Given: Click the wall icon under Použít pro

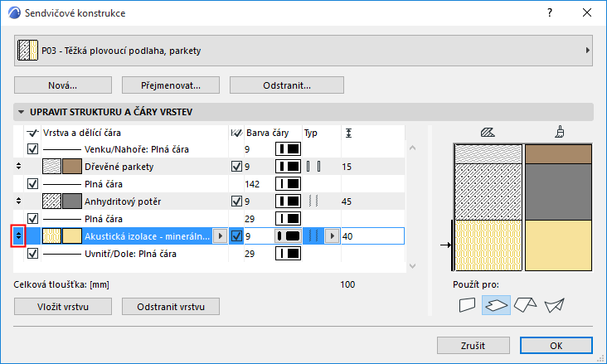Looking at the screenshot, I should 469,305.
